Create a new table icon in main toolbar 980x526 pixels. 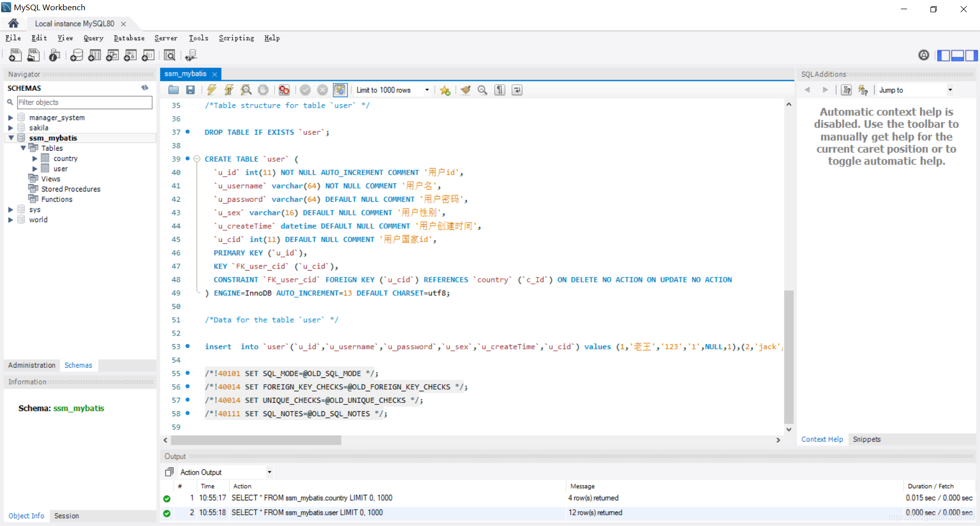[x=94, y=55]
